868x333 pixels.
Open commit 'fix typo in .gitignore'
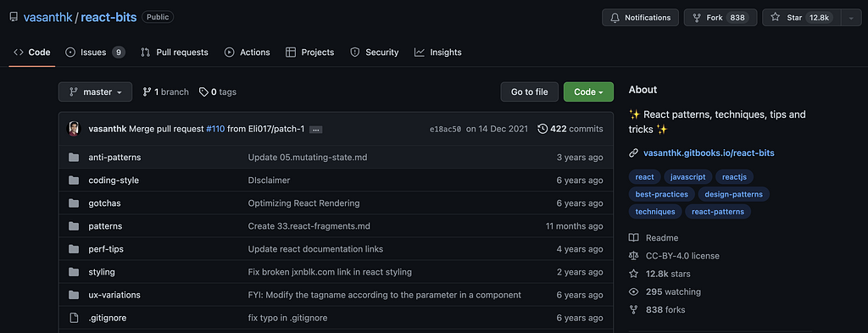pos(288,318)
